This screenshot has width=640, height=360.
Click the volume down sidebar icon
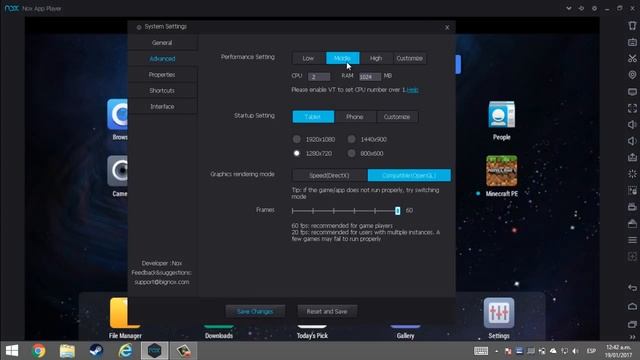(x=632, y=141)
